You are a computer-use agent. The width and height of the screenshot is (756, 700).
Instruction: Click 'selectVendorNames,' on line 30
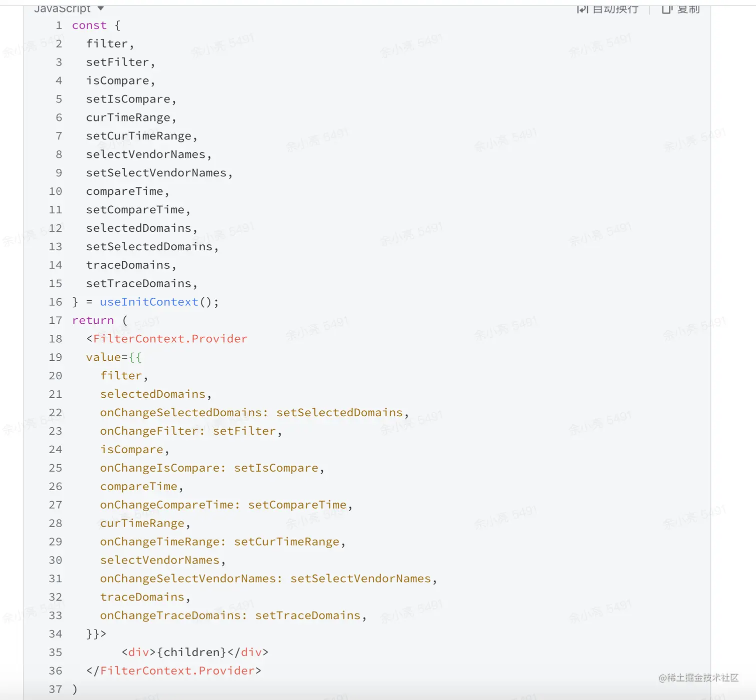click(x=162, y=561)
